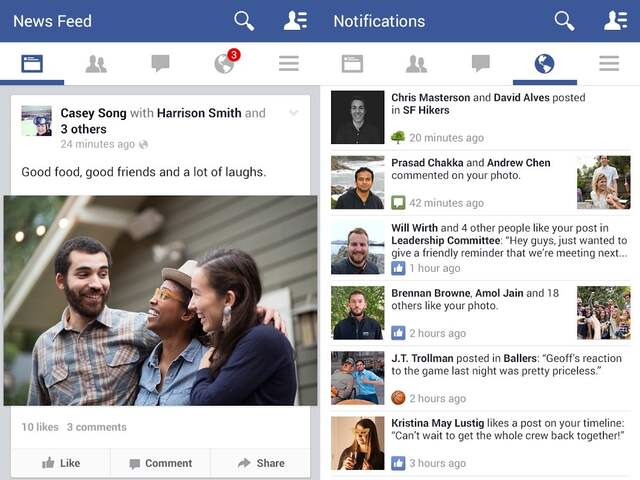Open Kristina May Lustig timeline like notification
The height and width of the screenshot is (480, 640).
pyautogui.click(x=480, y=444)
